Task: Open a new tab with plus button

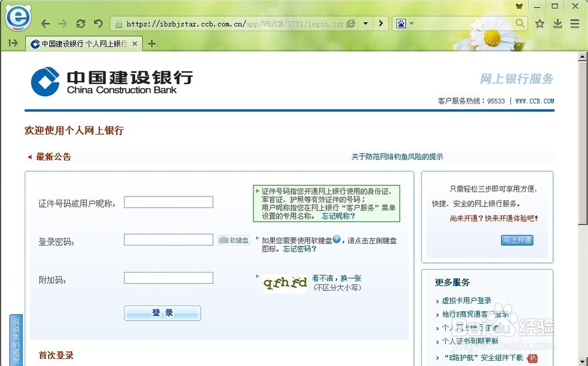Action: pos(152,44)
